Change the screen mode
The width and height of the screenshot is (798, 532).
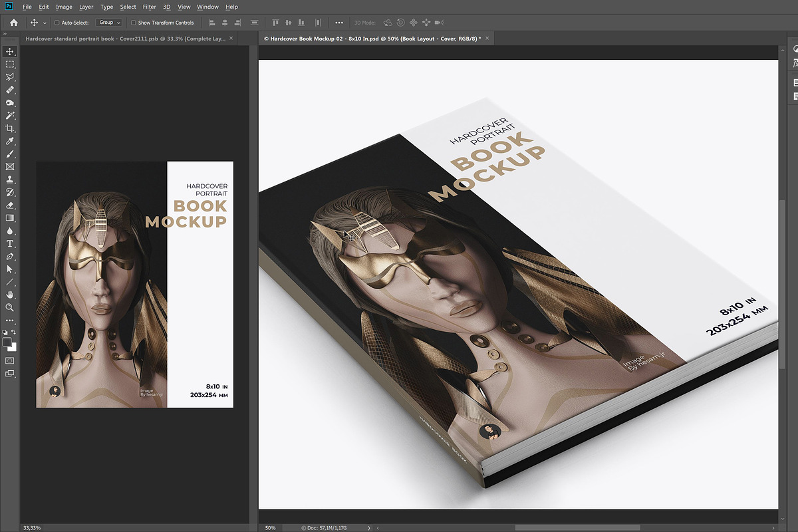coord(10,374)
